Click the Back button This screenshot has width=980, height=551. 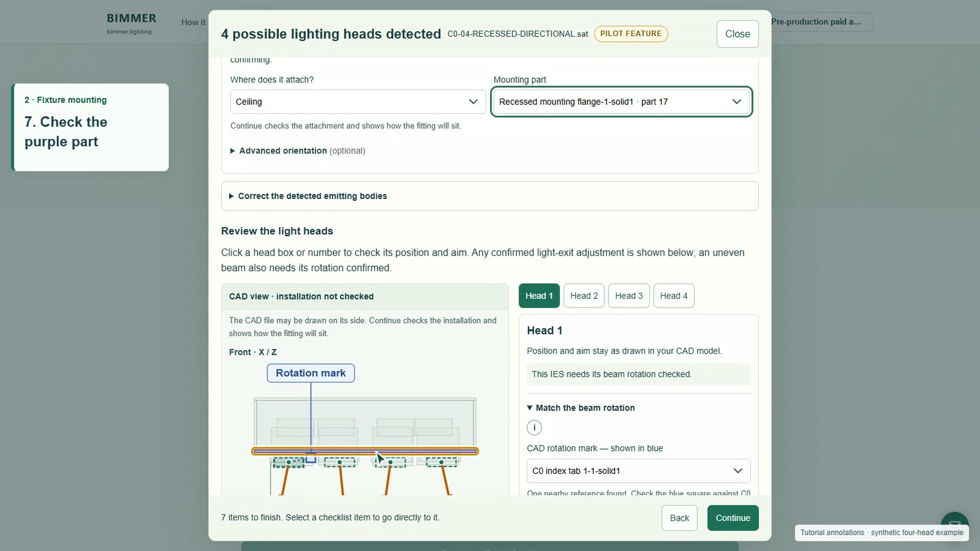679,518
